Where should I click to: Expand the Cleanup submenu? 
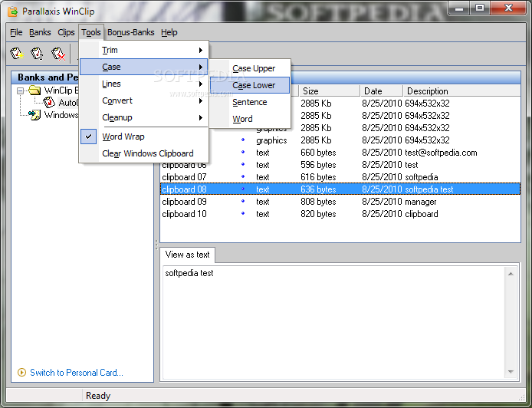143,117
